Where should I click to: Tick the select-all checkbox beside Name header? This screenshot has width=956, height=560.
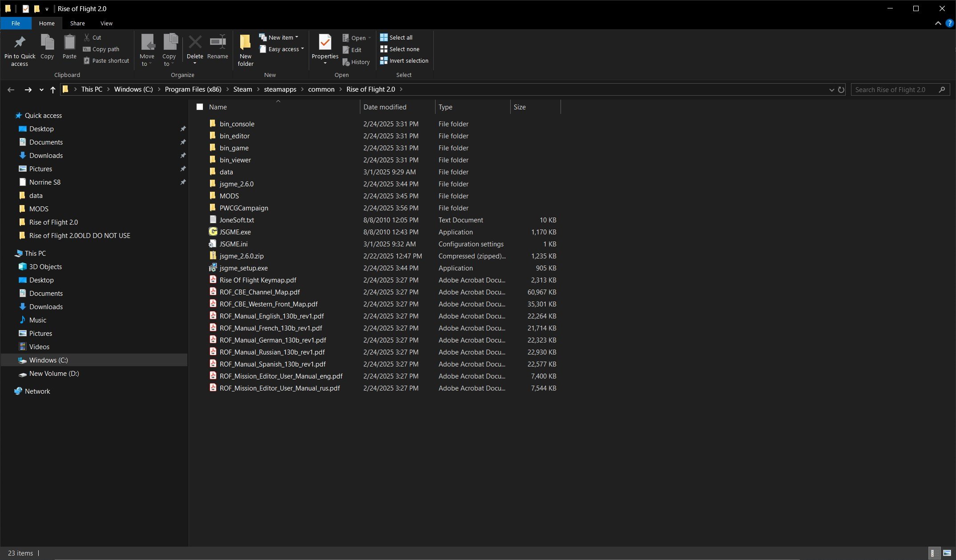pos(200,107)
